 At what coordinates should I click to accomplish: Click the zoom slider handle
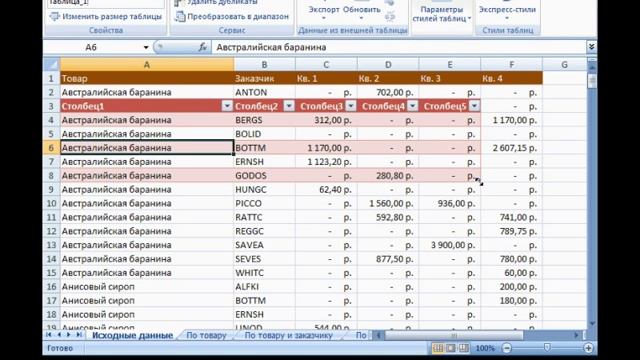547,348
